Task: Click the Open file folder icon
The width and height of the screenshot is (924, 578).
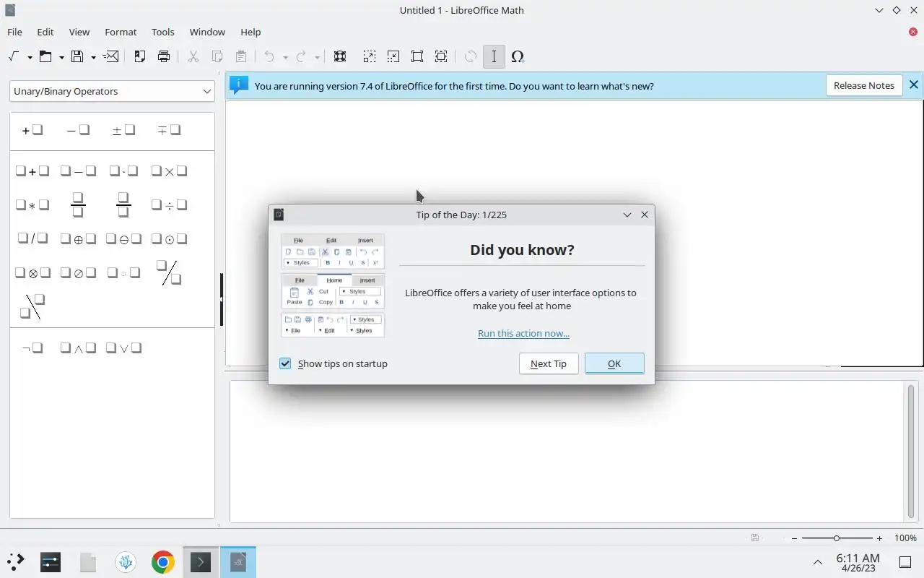Action: pyautogui.click(x=45, y=56)
